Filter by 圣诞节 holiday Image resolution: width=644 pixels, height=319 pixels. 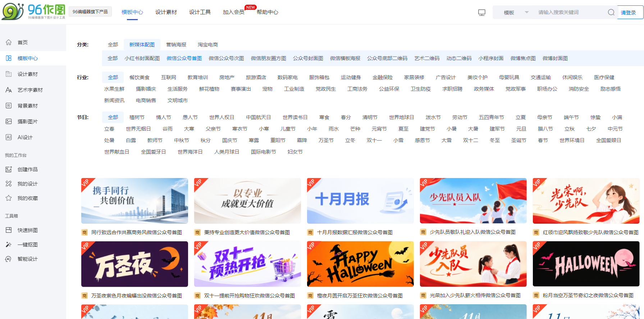click(519, 140)
